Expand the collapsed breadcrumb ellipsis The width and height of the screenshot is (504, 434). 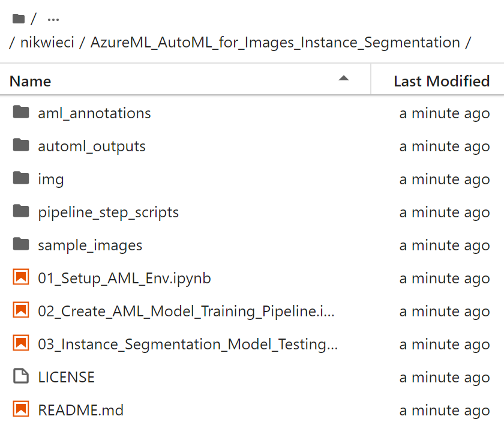[x=53, y=19]
